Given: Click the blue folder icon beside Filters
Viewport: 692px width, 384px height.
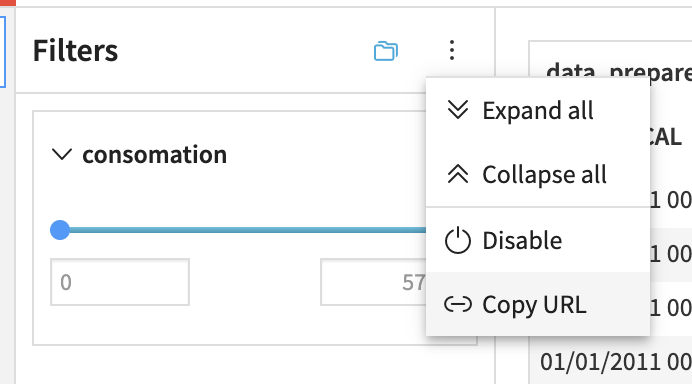Looking at the screenshot, I should (x=386, y=50).
